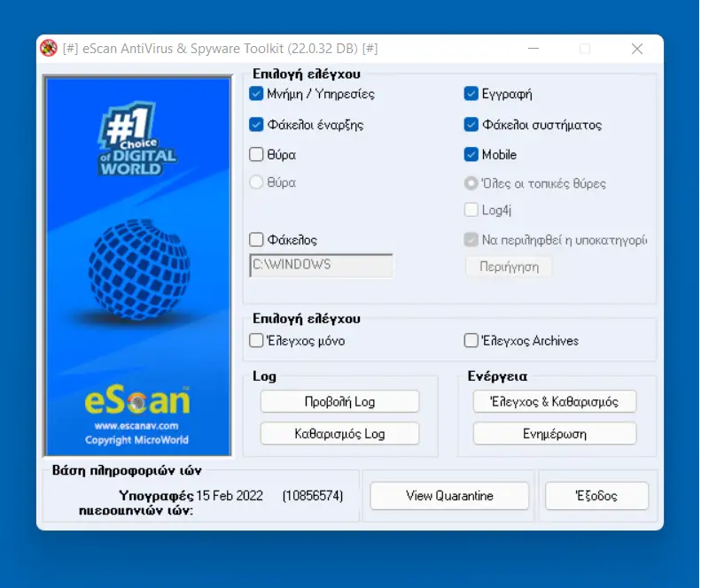Select Όλες οι τοπικές θύρες radio button

click(x=471, y=183)
